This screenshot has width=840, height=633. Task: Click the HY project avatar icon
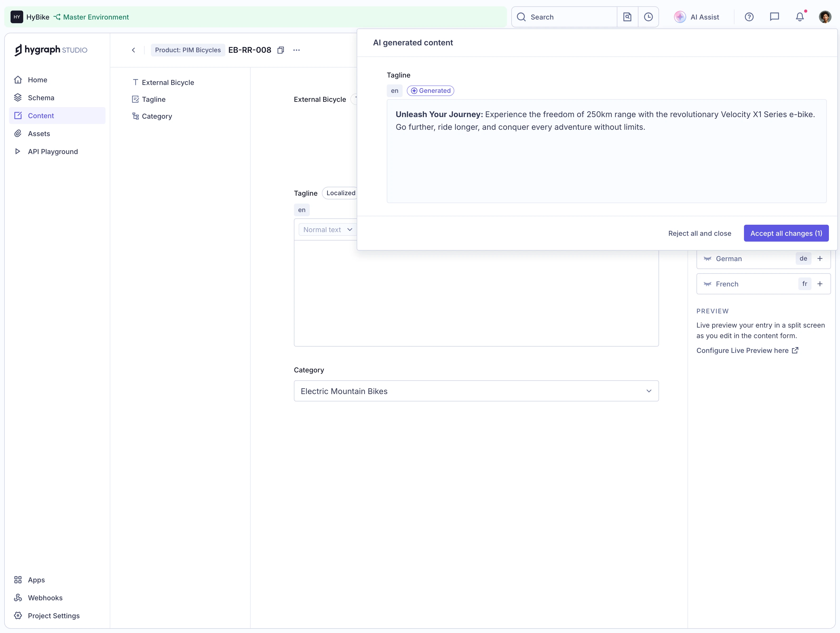tap(17, 17)
